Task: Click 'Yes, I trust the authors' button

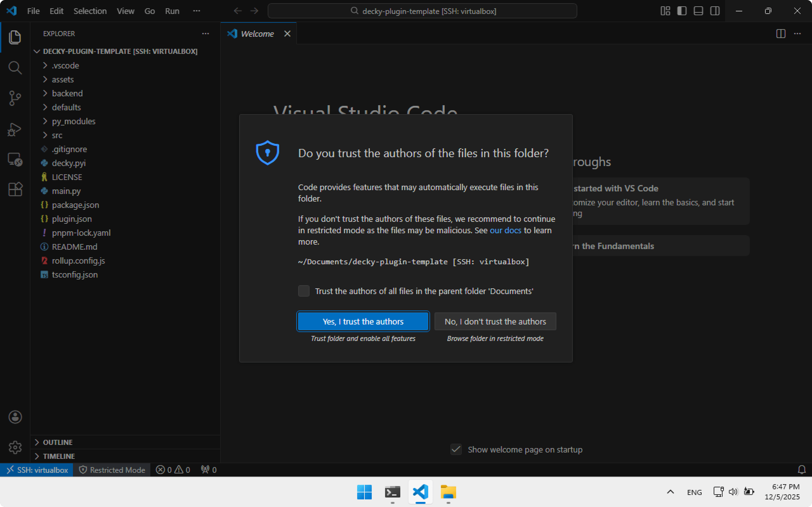Action: [x=363, y=321]
